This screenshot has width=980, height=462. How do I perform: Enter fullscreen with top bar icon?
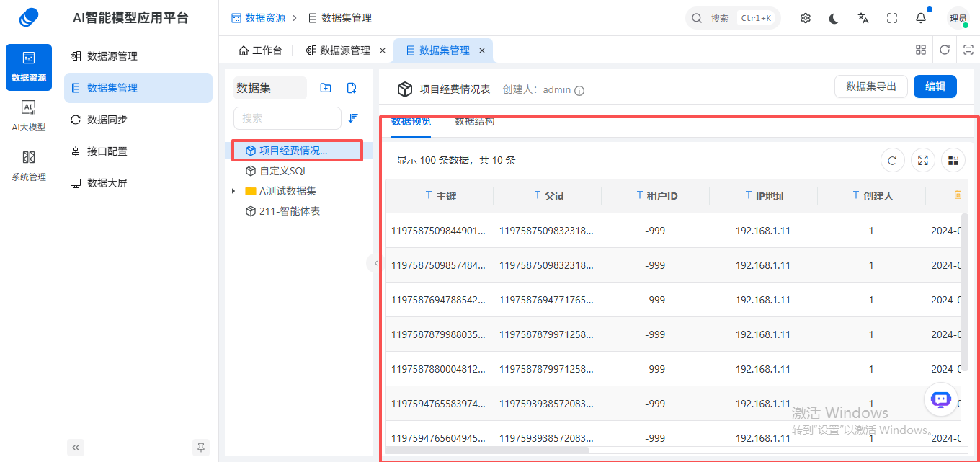(x=892, y=18)
